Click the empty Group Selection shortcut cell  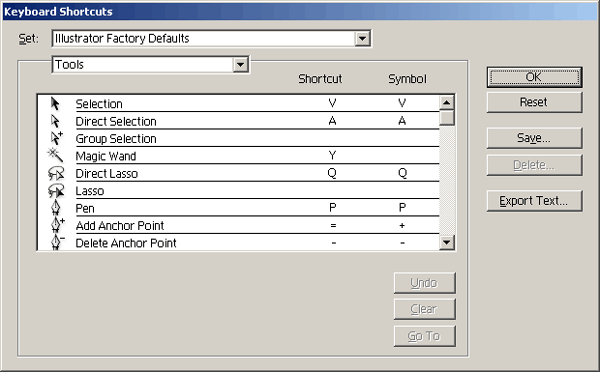tap(332, 139)
